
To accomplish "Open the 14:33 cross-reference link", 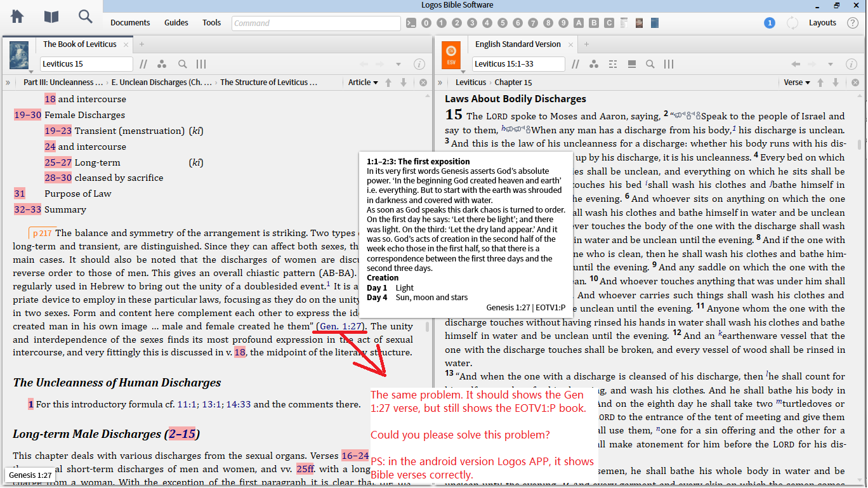I will coord(239,404).
